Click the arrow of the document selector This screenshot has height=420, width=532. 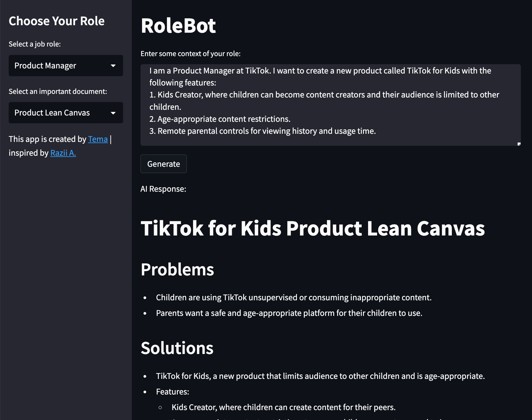coord(113,113)
